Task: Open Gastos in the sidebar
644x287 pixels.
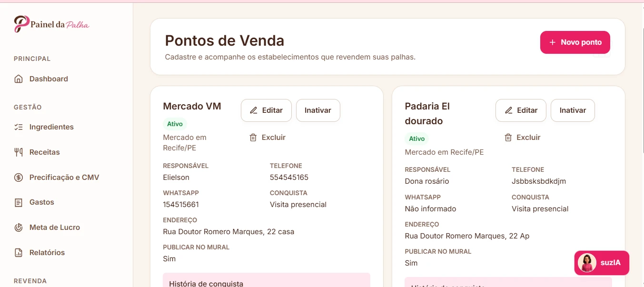Action: (x=42, y=202)
